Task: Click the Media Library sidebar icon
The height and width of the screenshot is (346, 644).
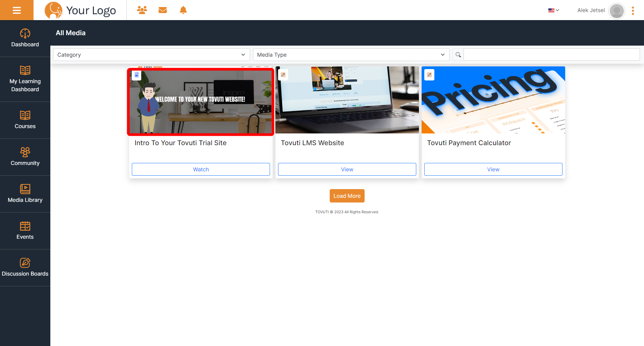Action: click(25, 189)
